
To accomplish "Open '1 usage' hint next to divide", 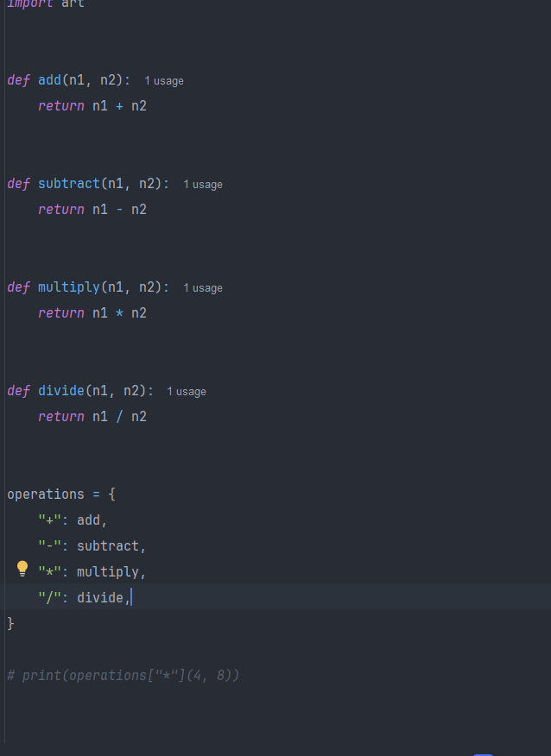I will point(187,392).
